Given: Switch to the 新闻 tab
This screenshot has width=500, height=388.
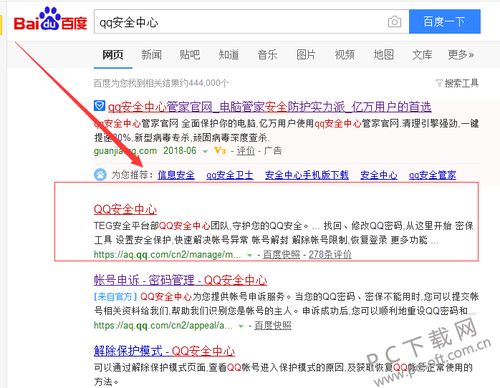Looking at the screenshot, I should pos(152,54).
